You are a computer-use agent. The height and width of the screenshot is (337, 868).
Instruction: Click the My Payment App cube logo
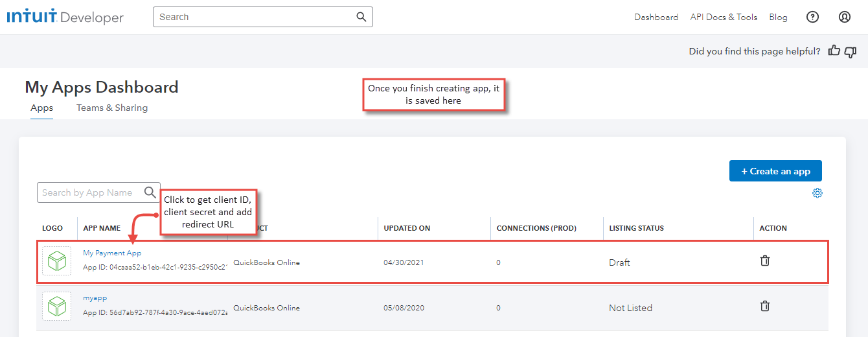coord(57,261)
